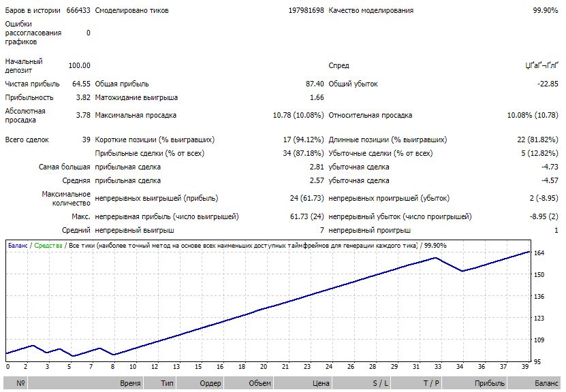This screenshot has width=566, height=392.
Task: Click largest losing trade value -4.73
Action: point(550,167)
